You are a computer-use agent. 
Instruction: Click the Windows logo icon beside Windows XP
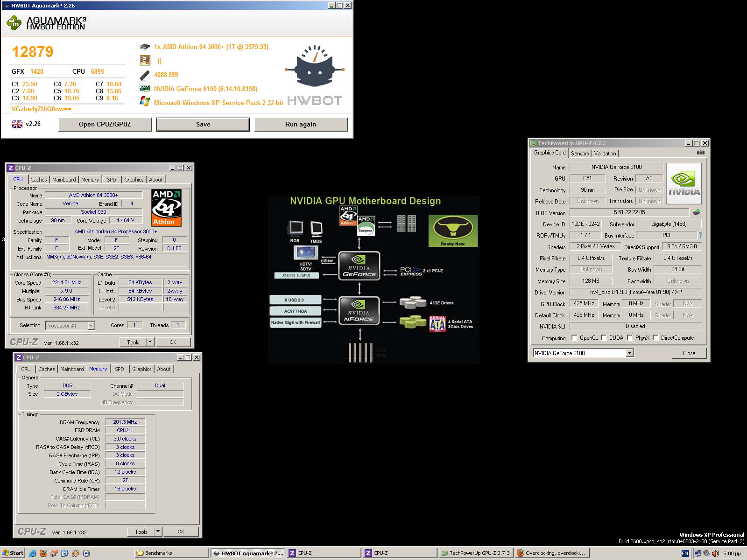click(x=145, y=101)
